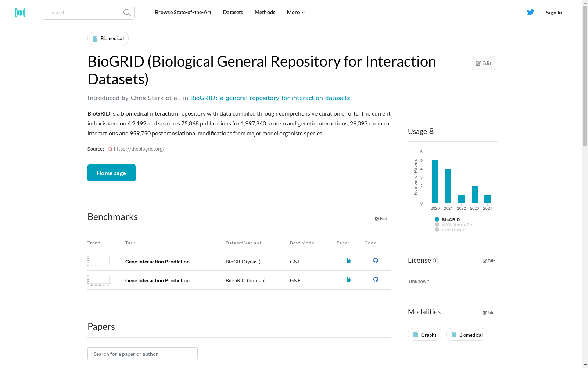
Task: Click the BioGRID(yeast) dataset variant cell
Action: [243, 262]
